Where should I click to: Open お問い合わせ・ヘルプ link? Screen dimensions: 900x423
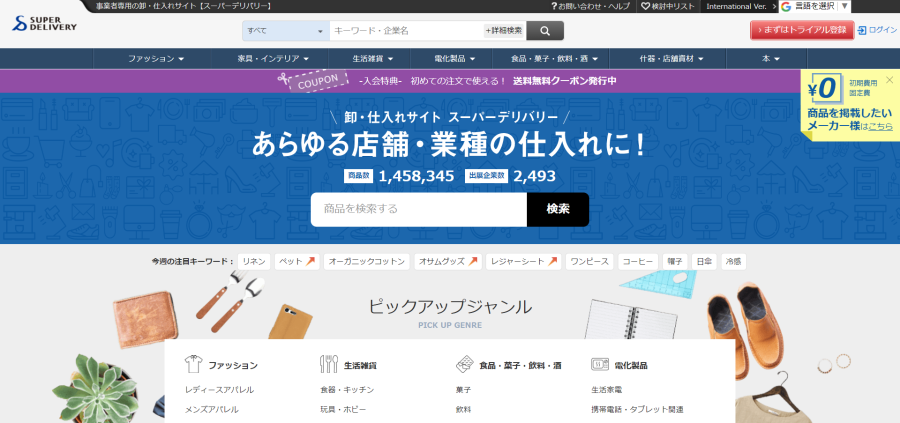tap(591, 6)
